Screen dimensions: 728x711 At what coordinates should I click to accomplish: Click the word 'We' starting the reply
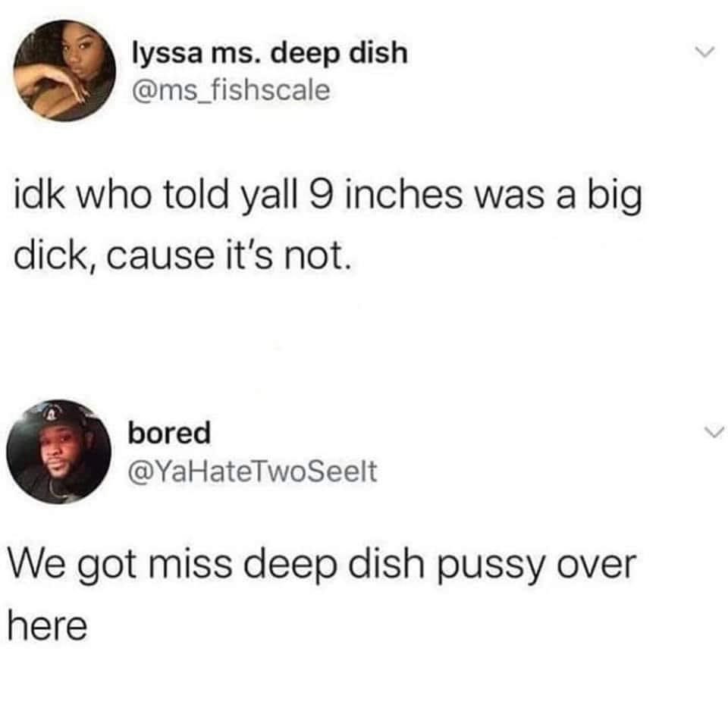pos(36,565)
